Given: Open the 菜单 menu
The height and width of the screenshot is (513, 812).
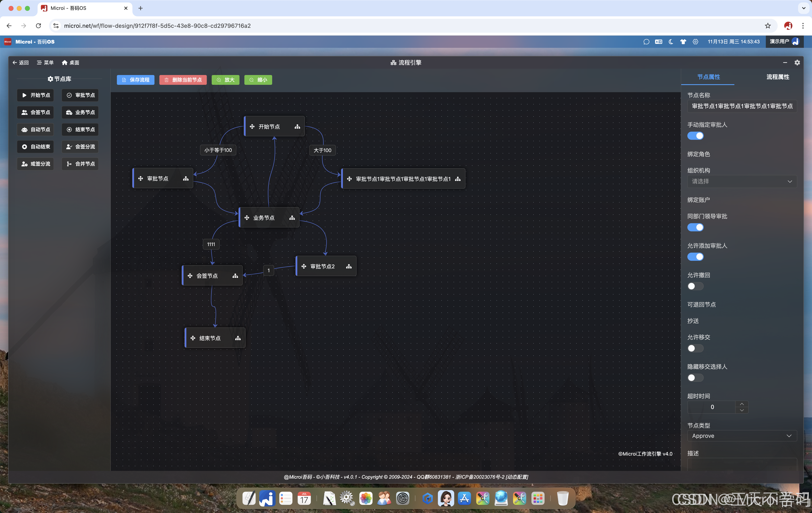Looking at the screenshot, I should 45,63.
